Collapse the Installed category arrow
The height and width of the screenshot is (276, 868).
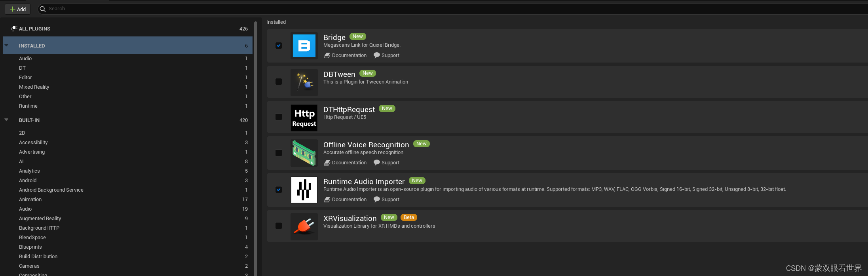(6, 45)
